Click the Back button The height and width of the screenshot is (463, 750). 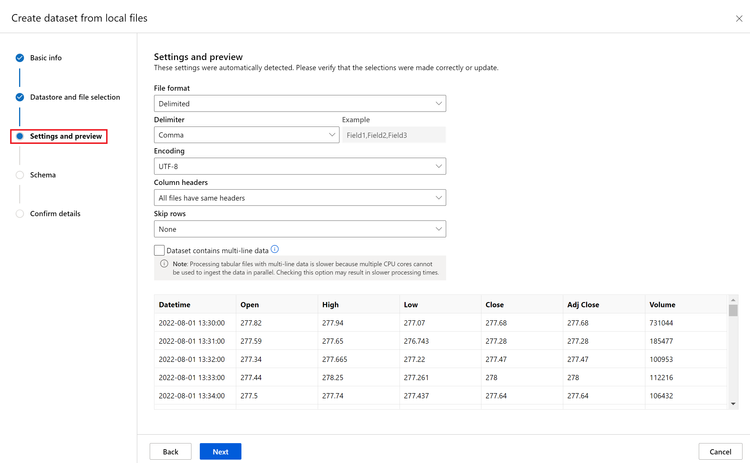[x=171, y=452]
